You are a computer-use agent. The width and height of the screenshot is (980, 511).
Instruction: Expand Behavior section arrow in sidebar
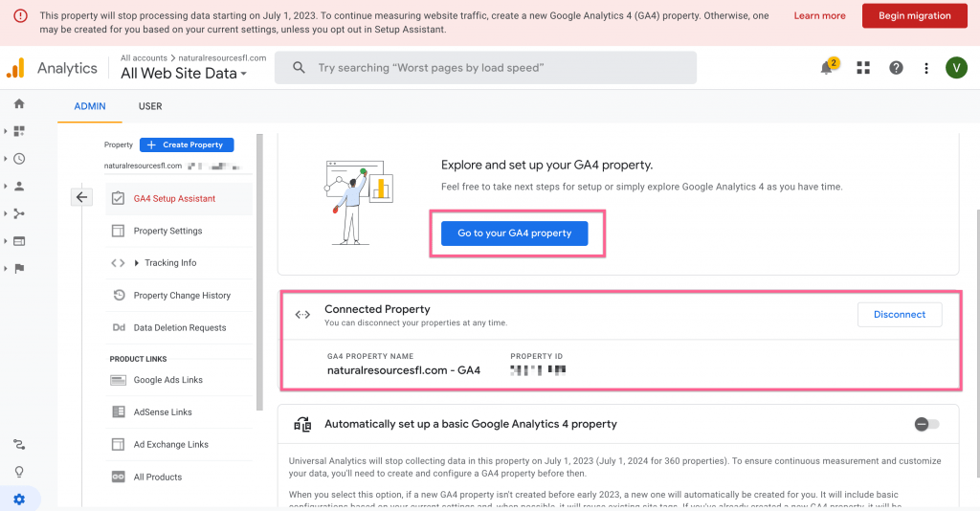(x=6, y=241)
